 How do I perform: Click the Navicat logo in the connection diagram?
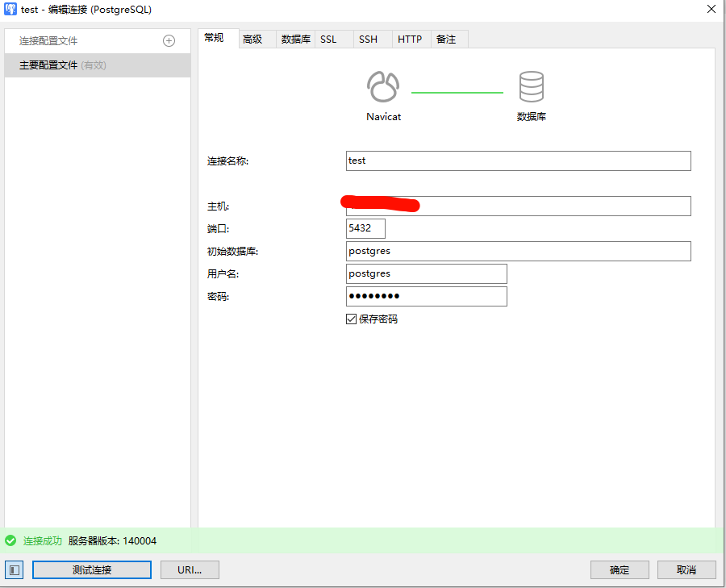click(x=382, y=85)
